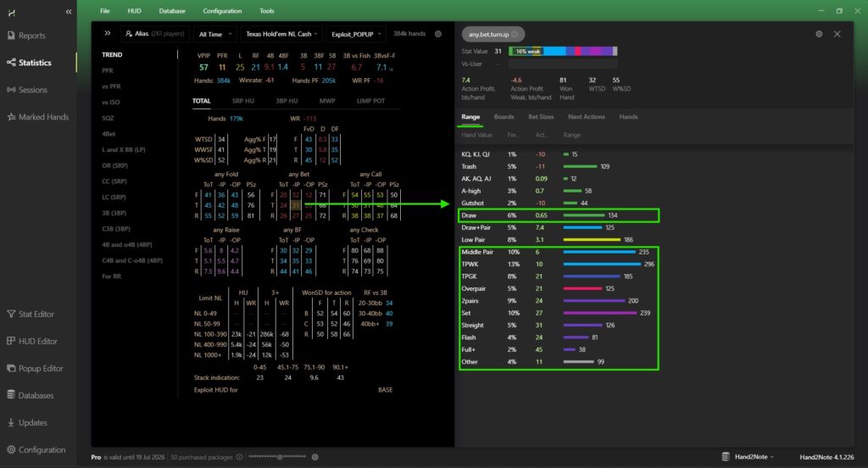868x468 pixels.
Task: Select the SRP HU tab
Action: 242,101
